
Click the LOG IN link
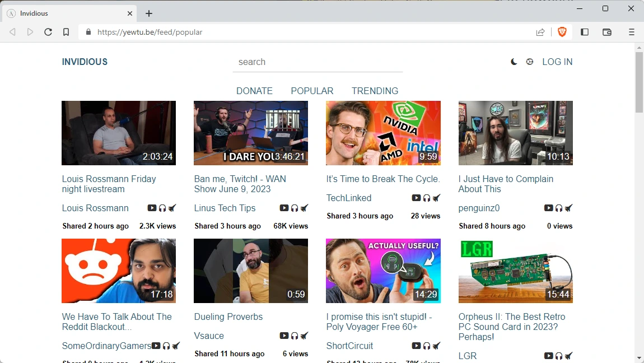click(x=557, y=62)
